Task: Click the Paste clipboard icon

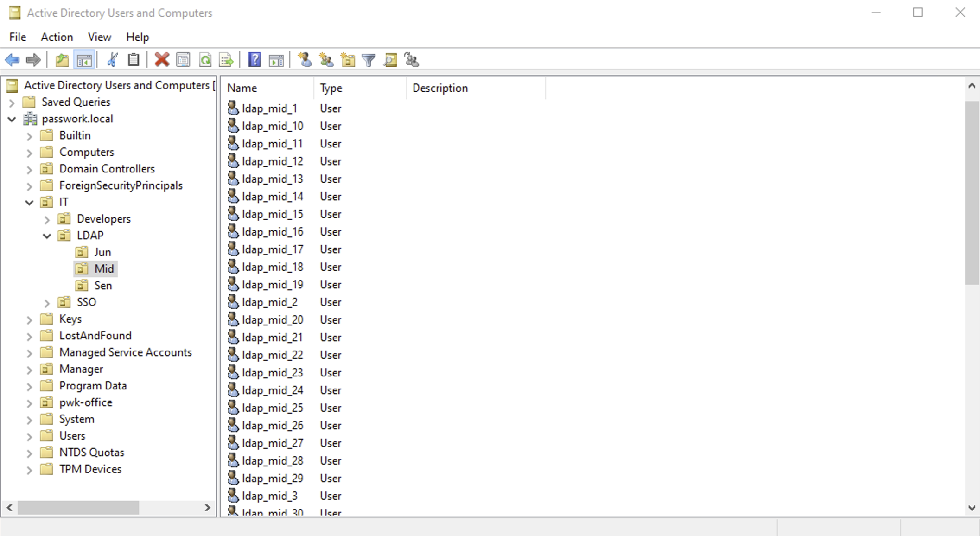Action: pos(134,60)
